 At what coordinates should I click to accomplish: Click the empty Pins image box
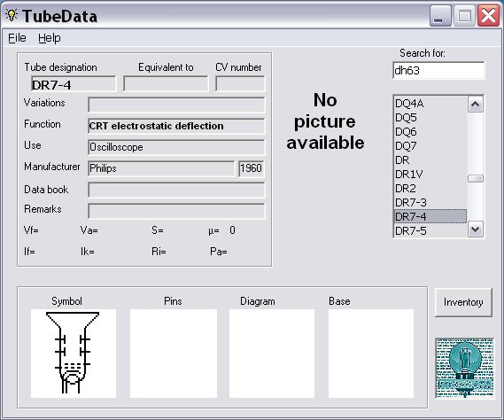[174, 354]
